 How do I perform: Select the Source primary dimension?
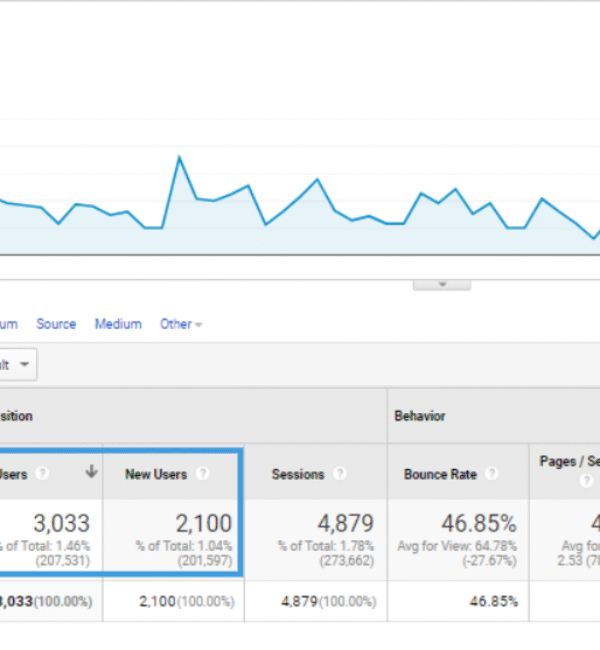(56, 324)
